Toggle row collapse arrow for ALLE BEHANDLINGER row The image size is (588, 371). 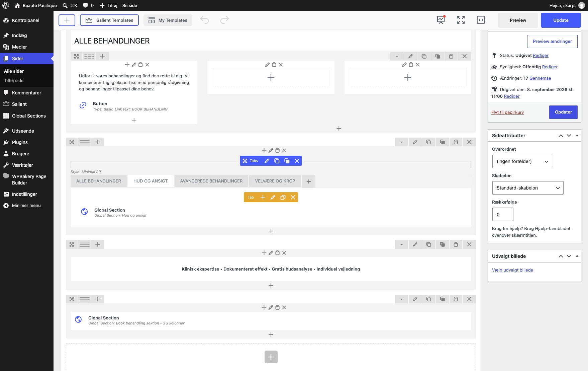(x=397, y=56)
